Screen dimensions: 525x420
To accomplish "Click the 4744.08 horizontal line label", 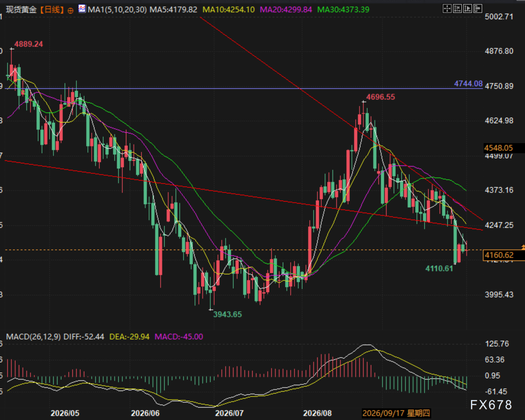I will 468,84.
